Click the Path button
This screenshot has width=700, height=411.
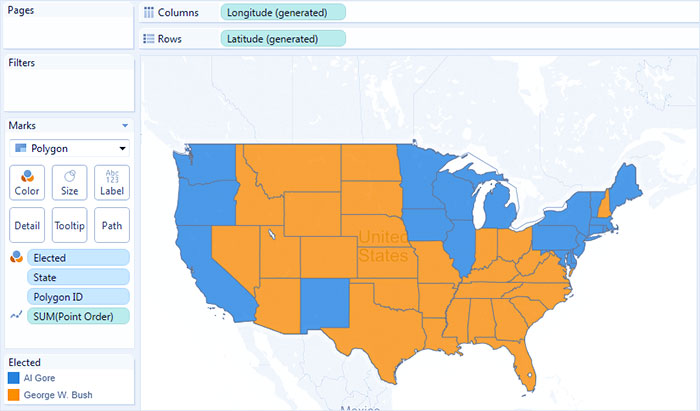pos(112,225)
